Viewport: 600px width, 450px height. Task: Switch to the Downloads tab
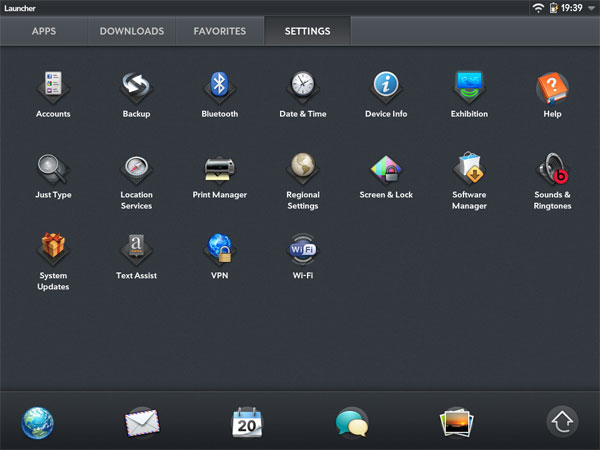point(131,31)
